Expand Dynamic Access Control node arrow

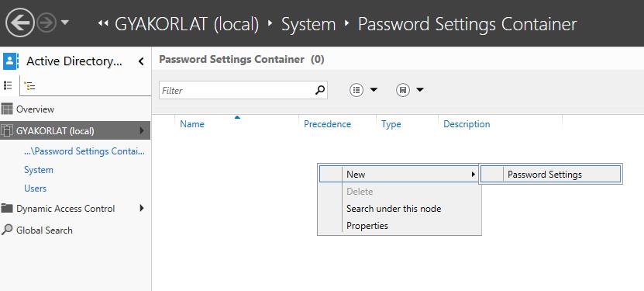[142, 208]
